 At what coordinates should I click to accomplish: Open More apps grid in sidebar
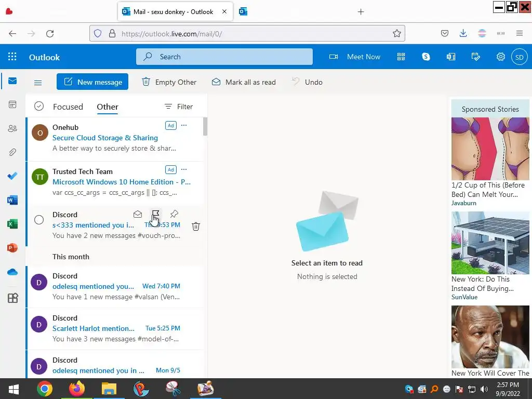coord(12,298)
